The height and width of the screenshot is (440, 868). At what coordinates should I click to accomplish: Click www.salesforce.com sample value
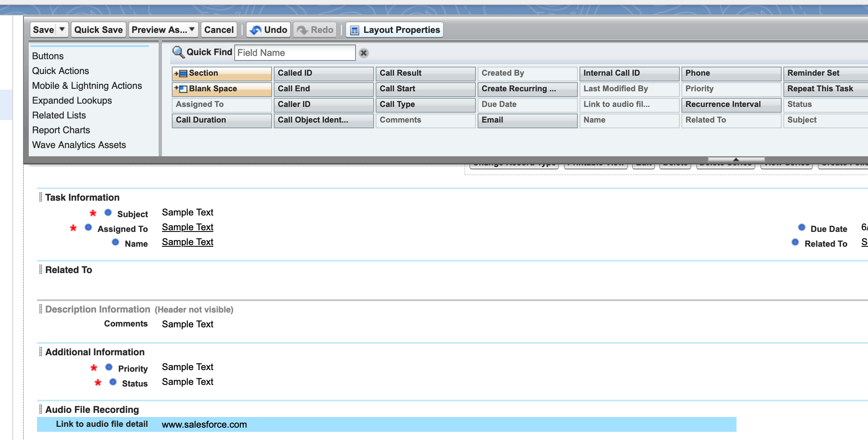204,424
